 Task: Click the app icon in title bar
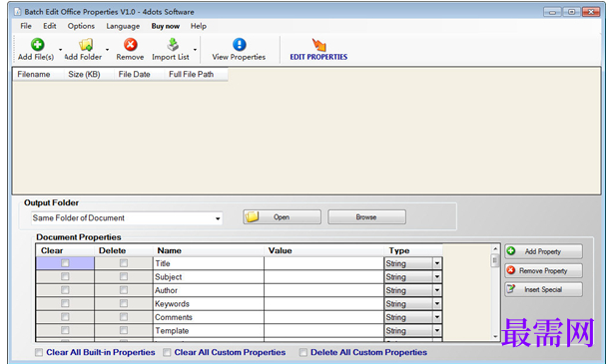[17, 12]
